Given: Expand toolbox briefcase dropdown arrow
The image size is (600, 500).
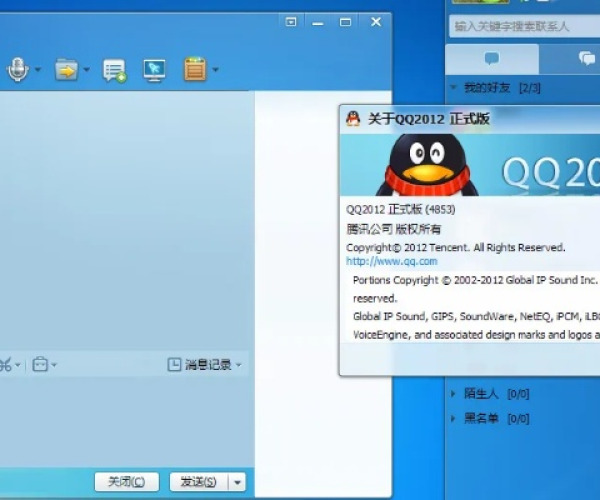Looking at the screenshot, I should 54,365.
